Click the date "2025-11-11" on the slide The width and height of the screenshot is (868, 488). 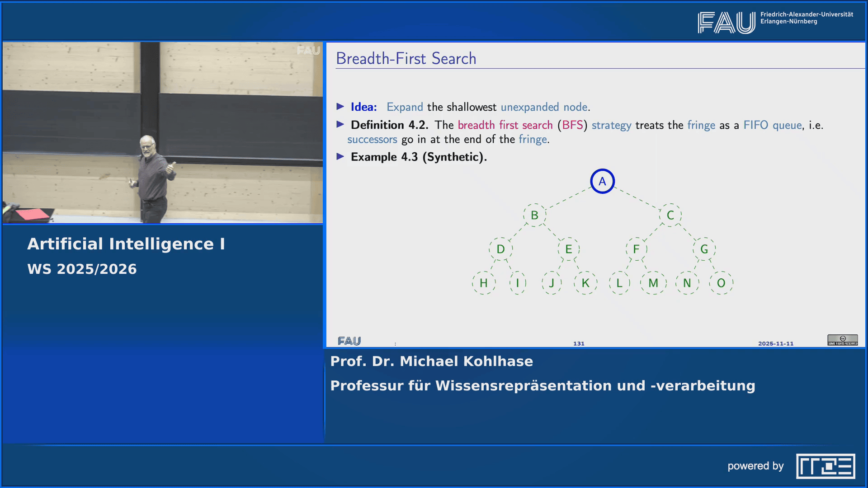click(776, 343)
